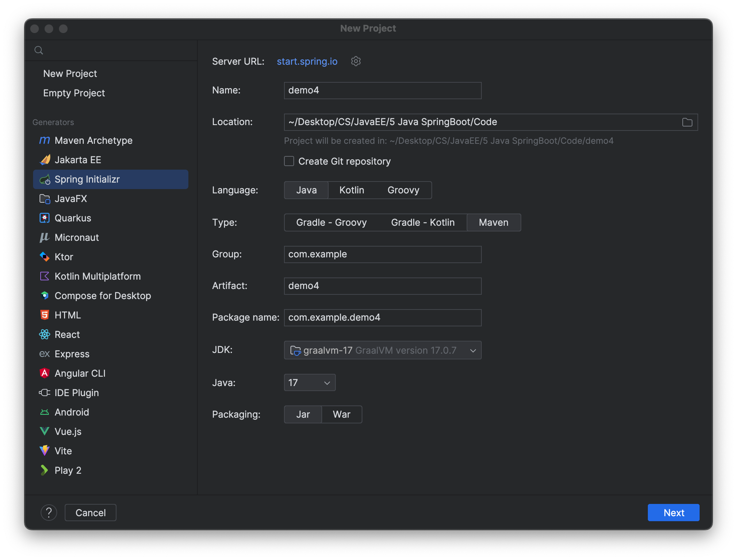The height and width of the screenshot is (560, 737).
Task: Expand the Java version dropdown
Action: [309, 382]
